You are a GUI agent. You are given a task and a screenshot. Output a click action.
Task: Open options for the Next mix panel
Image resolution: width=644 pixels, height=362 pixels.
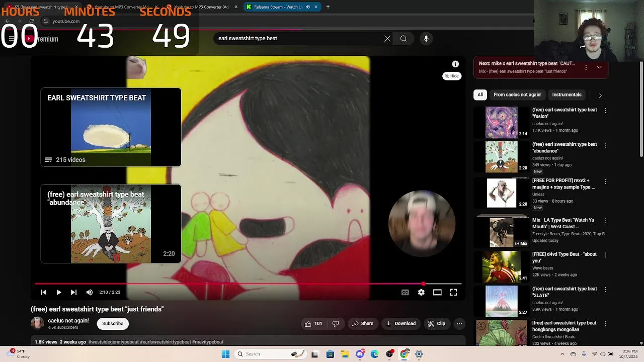coord(586,67)
